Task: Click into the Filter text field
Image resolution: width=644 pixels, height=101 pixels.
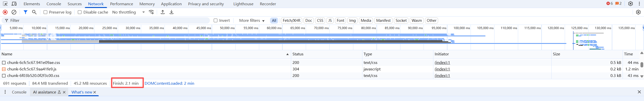Action: [106, 20]
